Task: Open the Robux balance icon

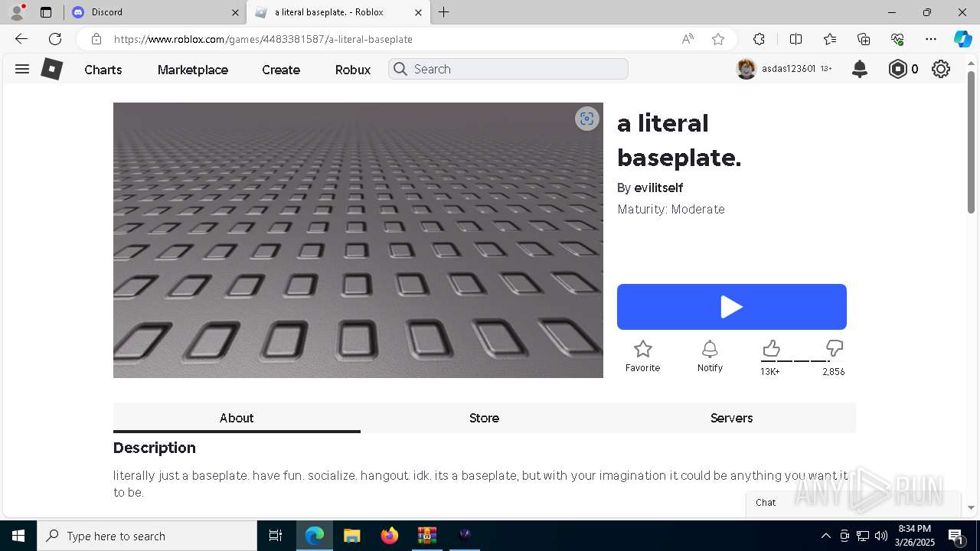Action: click(x=897, y=69)
